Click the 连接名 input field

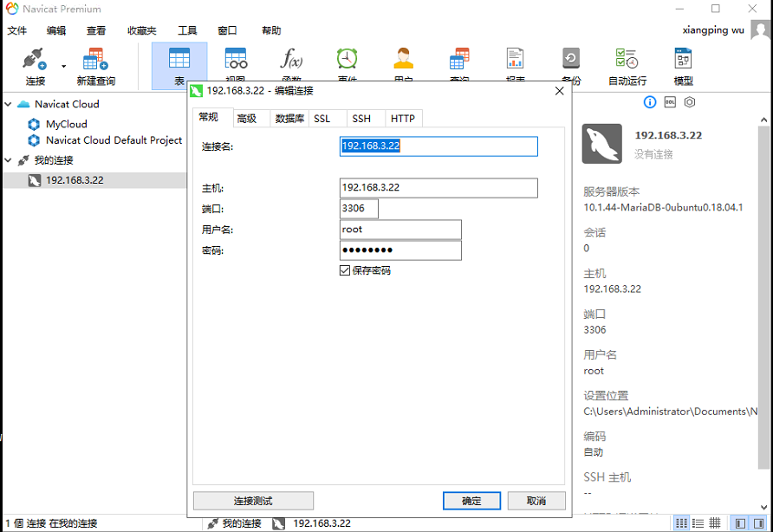438,146
